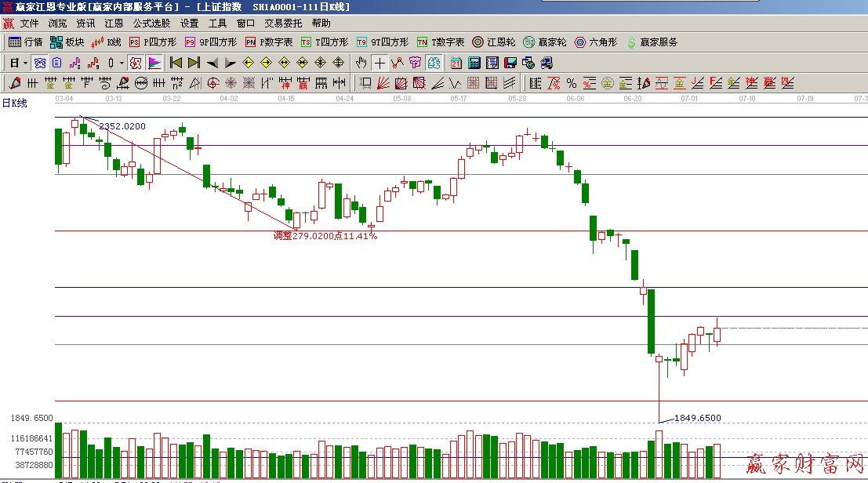Screen dimensions: 868x483
Task: Click the 1849.6500 low price label on chart
Action: [697, 418]
